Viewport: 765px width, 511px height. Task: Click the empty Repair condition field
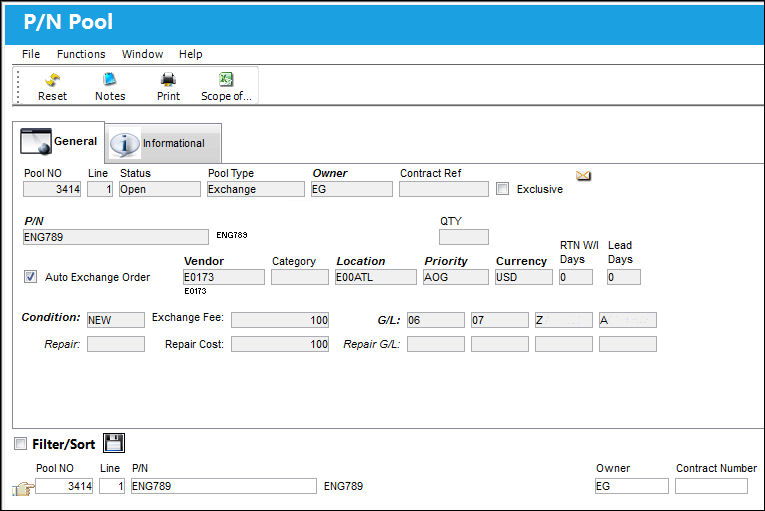(116, 344)
